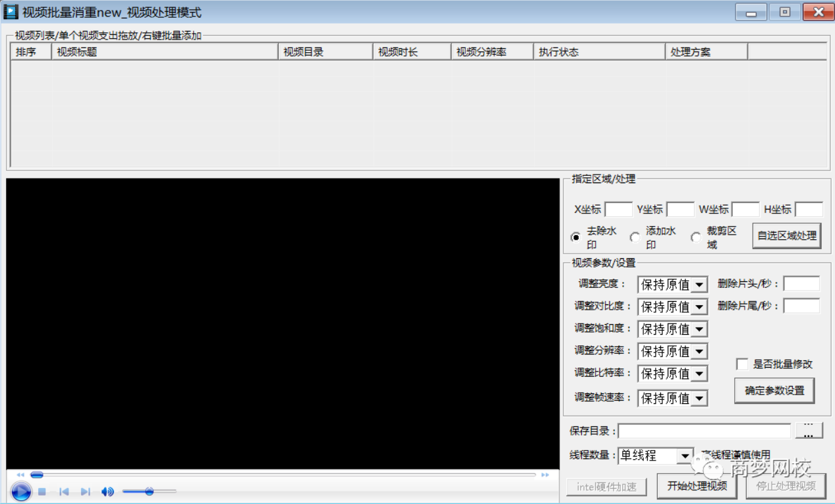Click 视频标题 column header

tap(165, 52)
